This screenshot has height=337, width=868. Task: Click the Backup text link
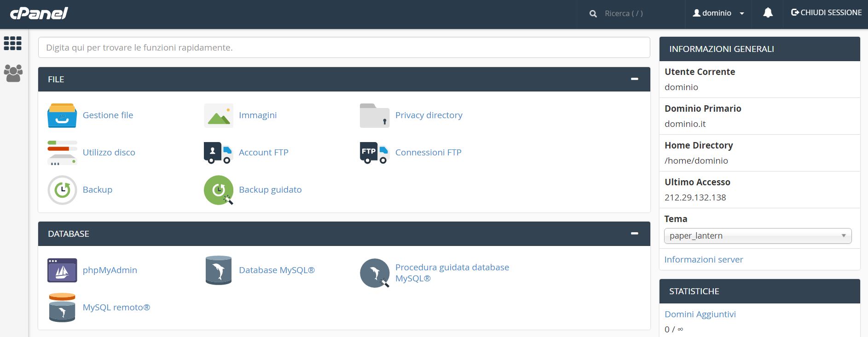98,190
